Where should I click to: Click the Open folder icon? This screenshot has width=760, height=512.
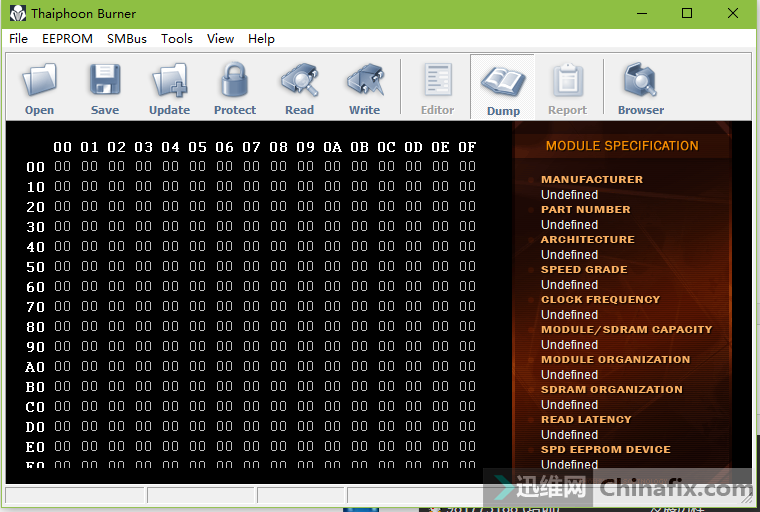coord(40,80)
